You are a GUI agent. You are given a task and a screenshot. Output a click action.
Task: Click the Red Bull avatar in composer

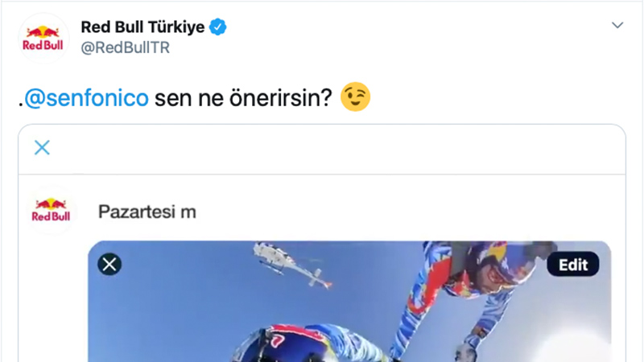click(51, 210)
